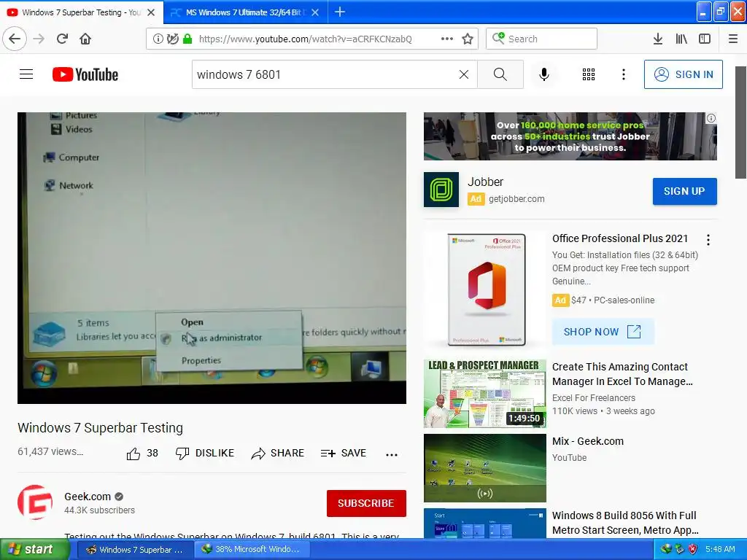
Task: Open page actions three-dot menu in address bar
Action: click(x=447, y=39)
